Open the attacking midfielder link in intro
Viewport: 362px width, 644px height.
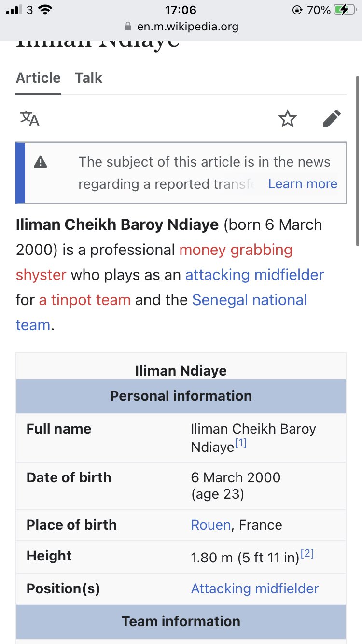[254, 275]
